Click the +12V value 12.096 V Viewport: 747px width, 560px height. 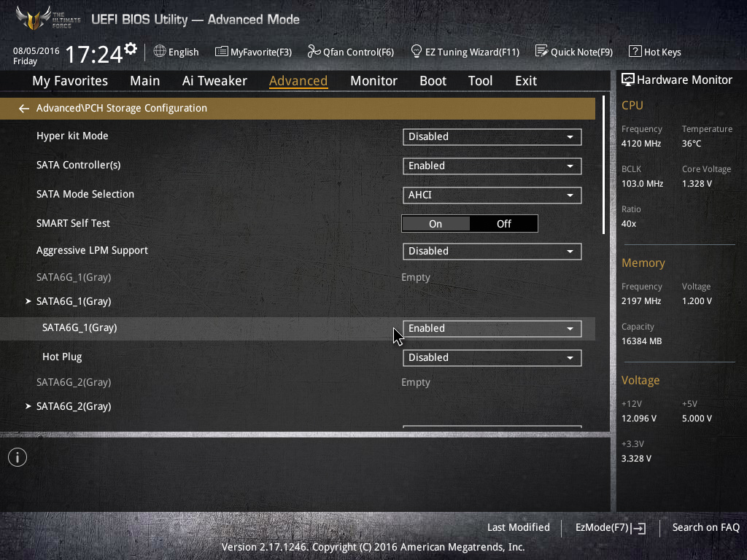639,418
